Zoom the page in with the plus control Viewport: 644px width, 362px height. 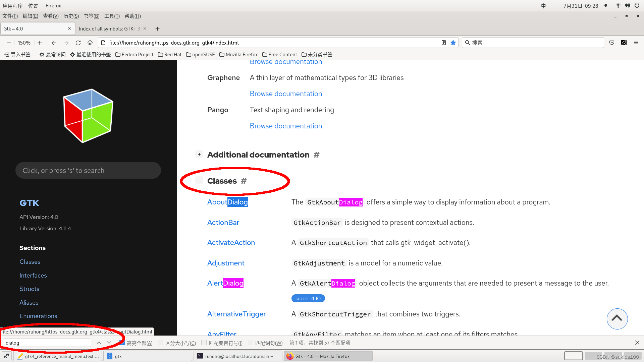point(40,43)
